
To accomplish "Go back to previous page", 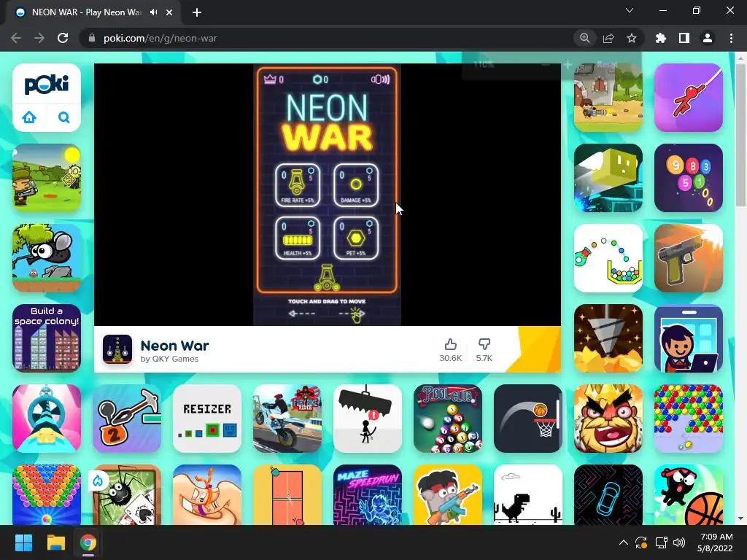I will tap(16, 38).
